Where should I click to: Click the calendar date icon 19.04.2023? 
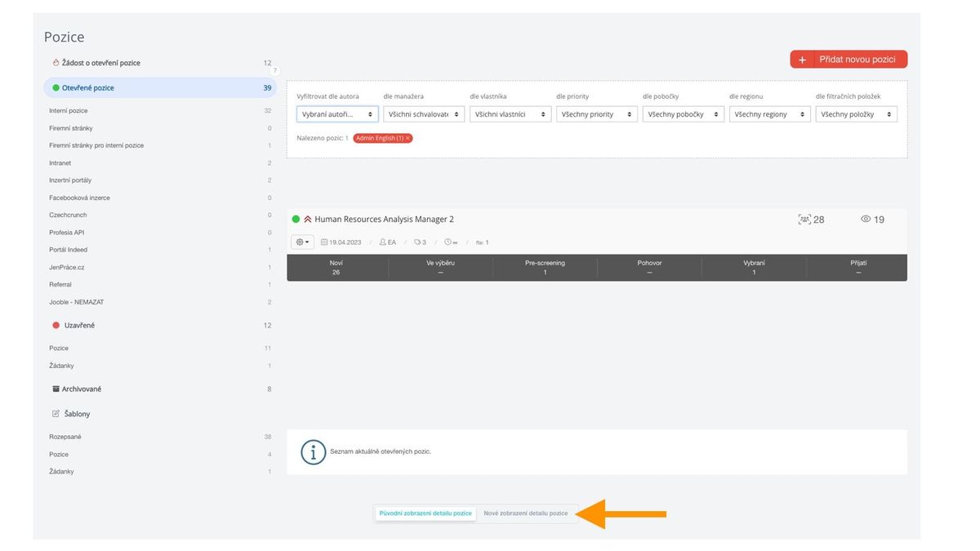(324, 242)
